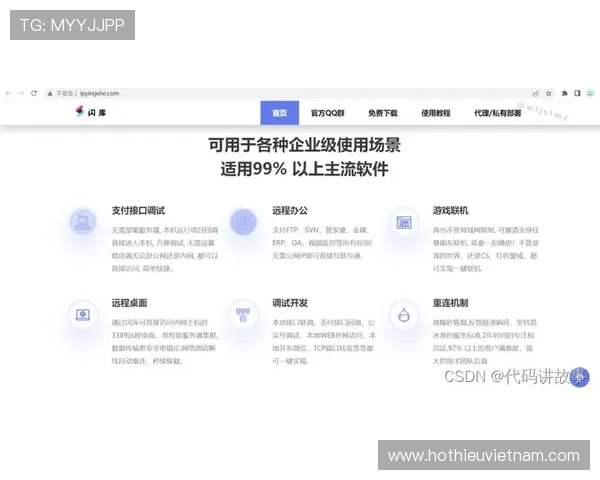Screen dimensions: 600x480
Task: Open the 免费下载 menu item
Action: (x=383, y=113)
